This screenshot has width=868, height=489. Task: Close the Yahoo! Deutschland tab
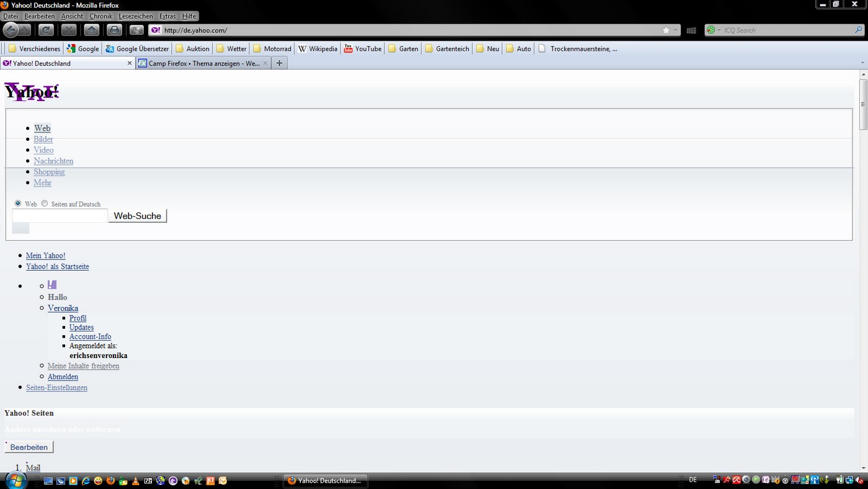[130, 63]
